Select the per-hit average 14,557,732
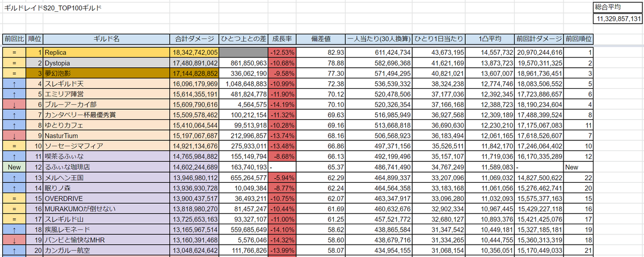 click(491, 53)
